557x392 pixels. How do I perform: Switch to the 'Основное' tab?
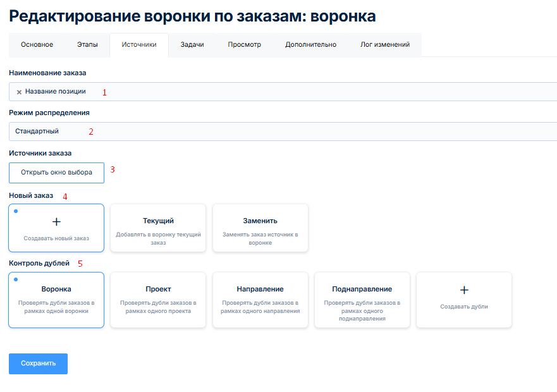pyautogui.click(x=37, y=45)
